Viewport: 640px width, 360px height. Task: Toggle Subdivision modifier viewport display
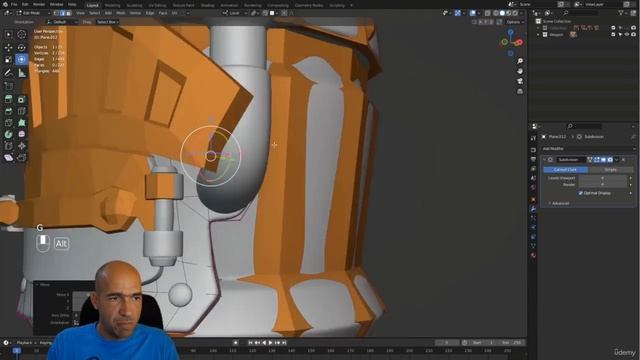point(603,160)
